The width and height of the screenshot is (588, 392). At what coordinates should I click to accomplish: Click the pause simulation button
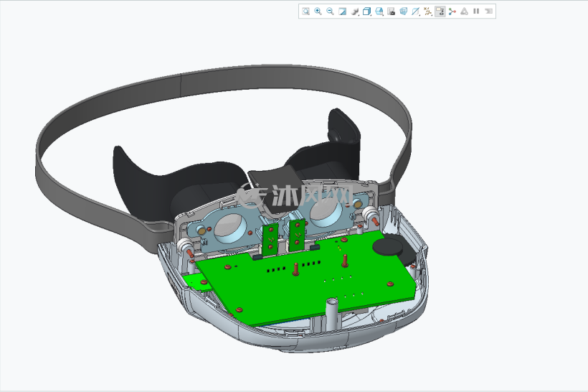476,11
